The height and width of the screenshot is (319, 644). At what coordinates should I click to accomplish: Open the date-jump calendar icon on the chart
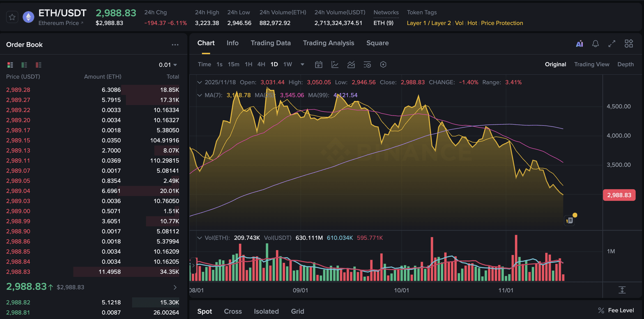318,64
